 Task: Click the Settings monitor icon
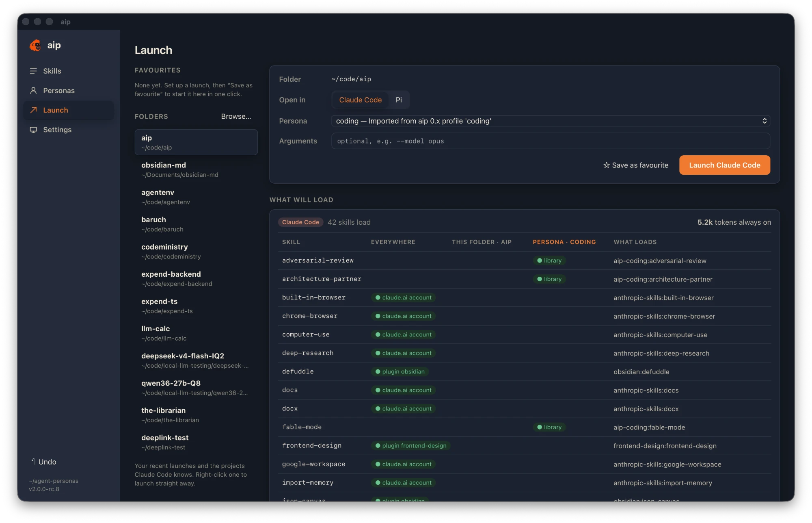(33, 130)
